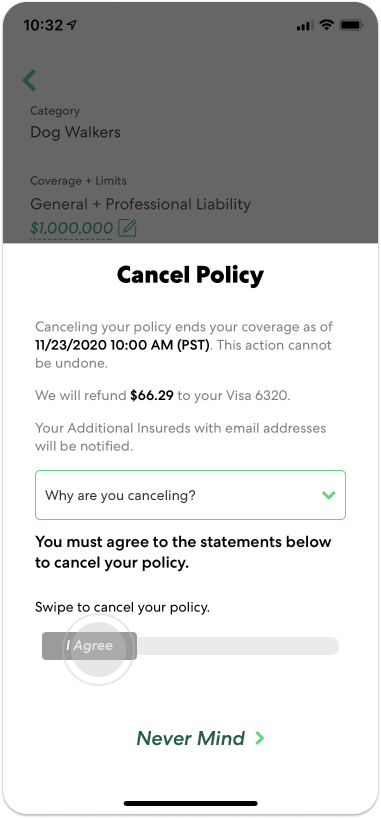Screen dimensions: 381x818
Task: Tap the battery icon in status bar
Action: (x=351, y=25)
